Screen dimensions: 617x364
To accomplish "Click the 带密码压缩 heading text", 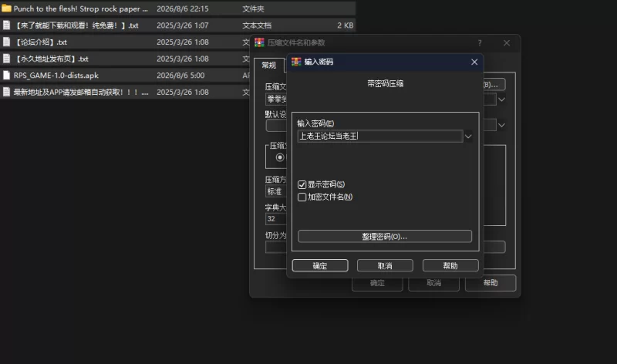I will pos(385,83).
